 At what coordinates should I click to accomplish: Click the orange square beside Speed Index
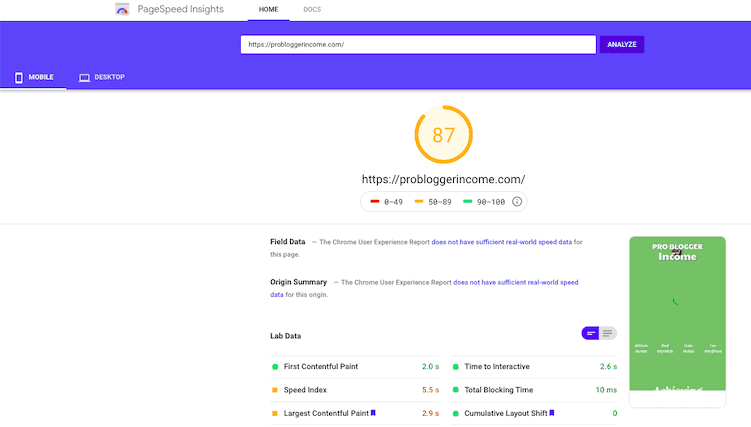point(275,390)
